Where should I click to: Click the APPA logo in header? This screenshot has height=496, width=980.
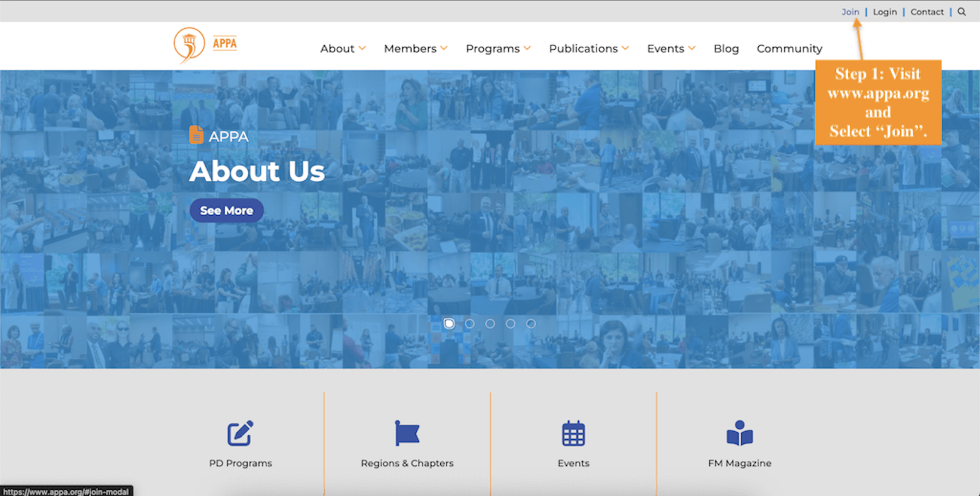(x=205, y=45)
